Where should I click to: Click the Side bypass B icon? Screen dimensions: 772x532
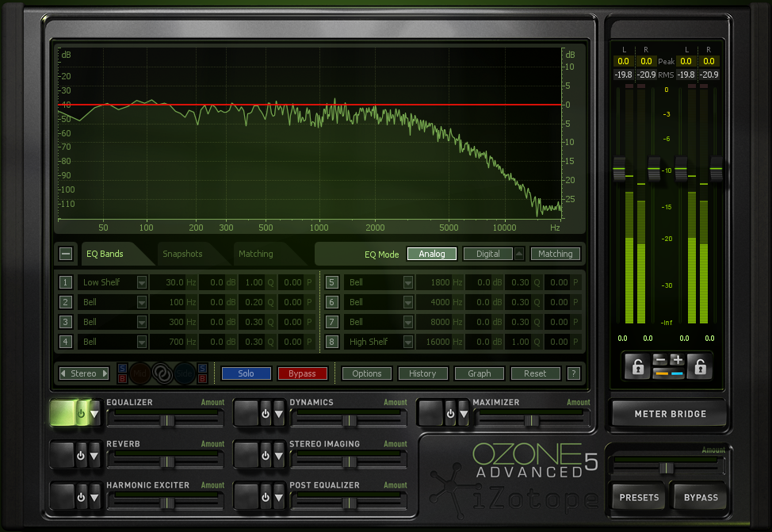[x=202, y=379]
